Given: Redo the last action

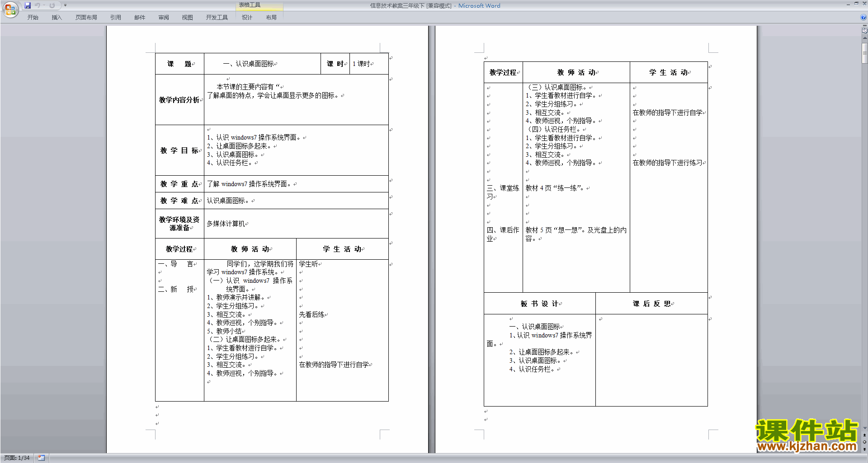Looking at the screenshot, I should [52, 5].
